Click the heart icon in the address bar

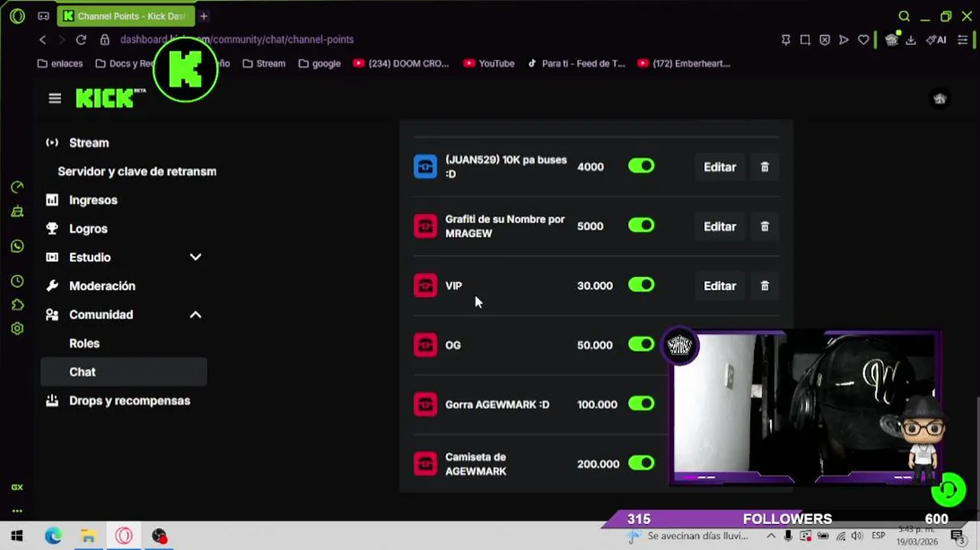(x=863, y=40)
